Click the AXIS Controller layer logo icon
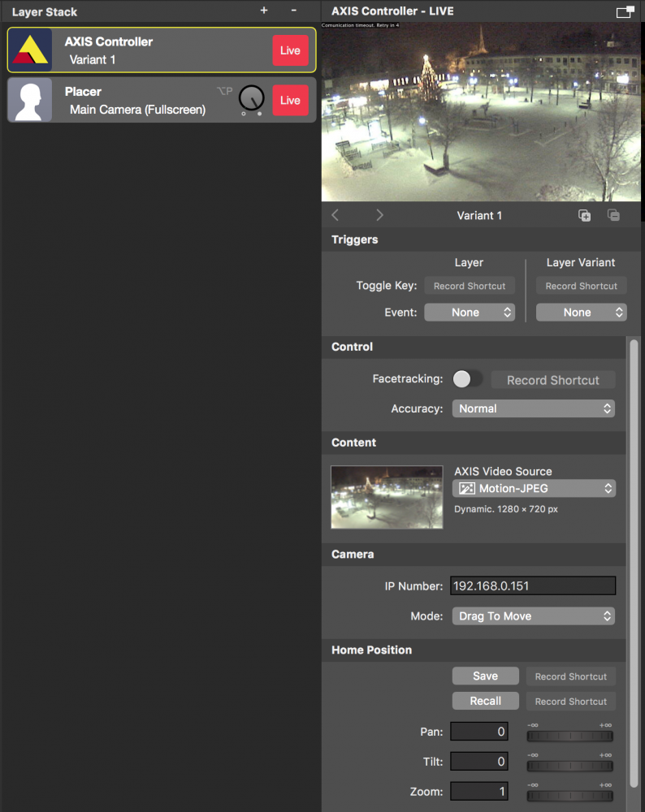 (x=30, y=50)
